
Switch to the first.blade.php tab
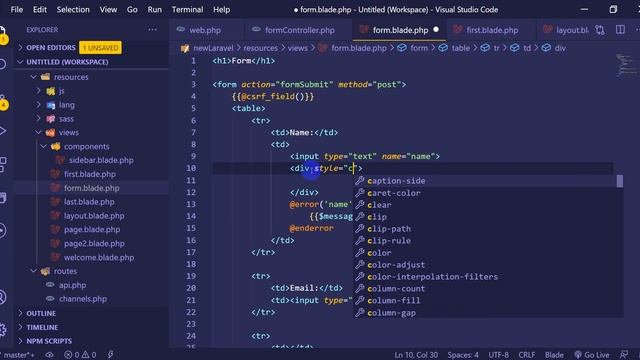pos(491,30)
